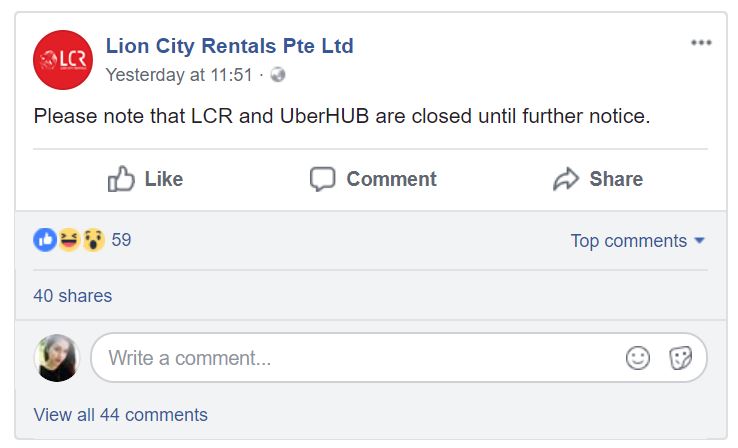The height and width of the screenshot is (448, 738).
Task: Click the speech bubble Comment icon
Action: pos(322,179)
